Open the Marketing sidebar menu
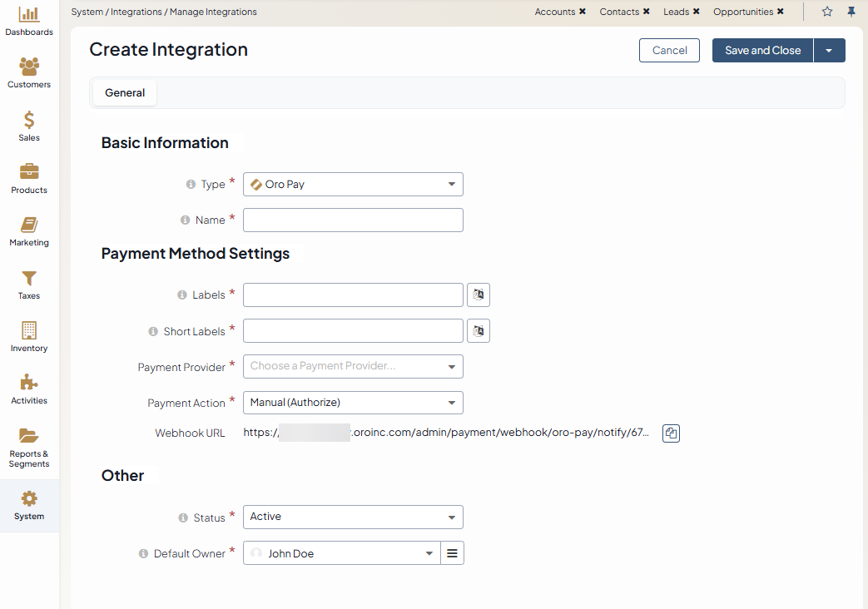The width and height of the screenshot is (868, 609). 29,231
